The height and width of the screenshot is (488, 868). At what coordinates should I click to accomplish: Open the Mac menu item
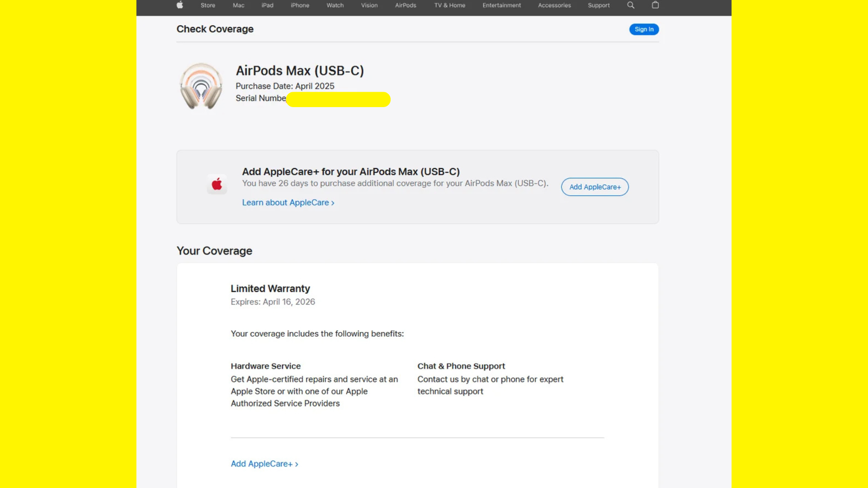coord(238,5)
